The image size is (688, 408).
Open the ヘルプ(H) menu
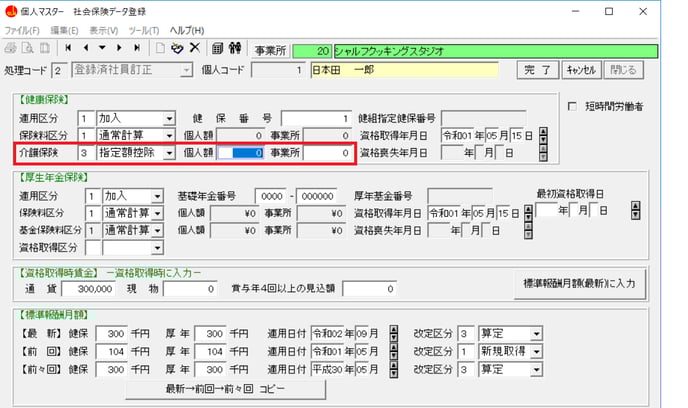(187, 30)
